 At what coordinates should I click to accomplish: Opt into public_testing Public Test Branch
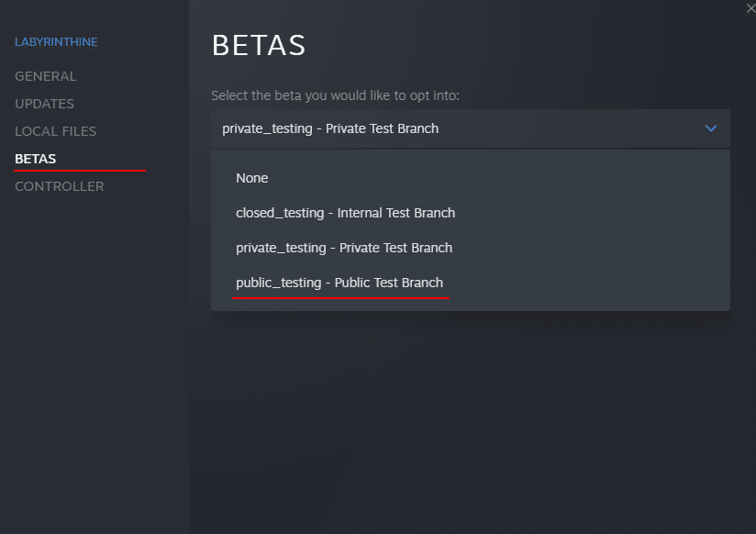coord(470,283)
